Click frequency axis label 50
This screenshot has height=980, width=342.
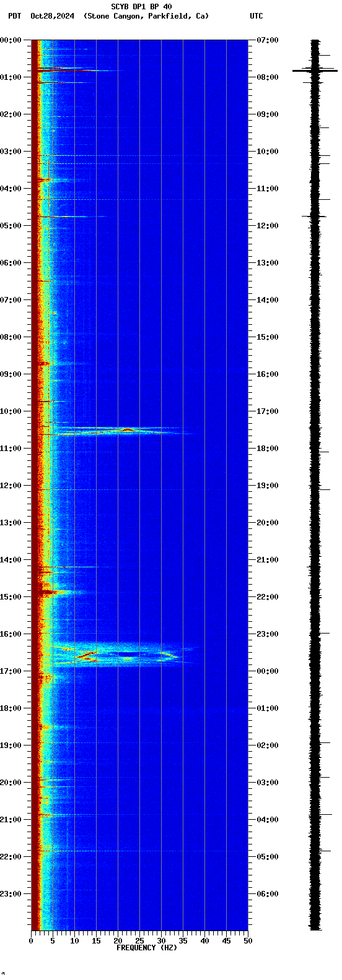pos(248,941)
